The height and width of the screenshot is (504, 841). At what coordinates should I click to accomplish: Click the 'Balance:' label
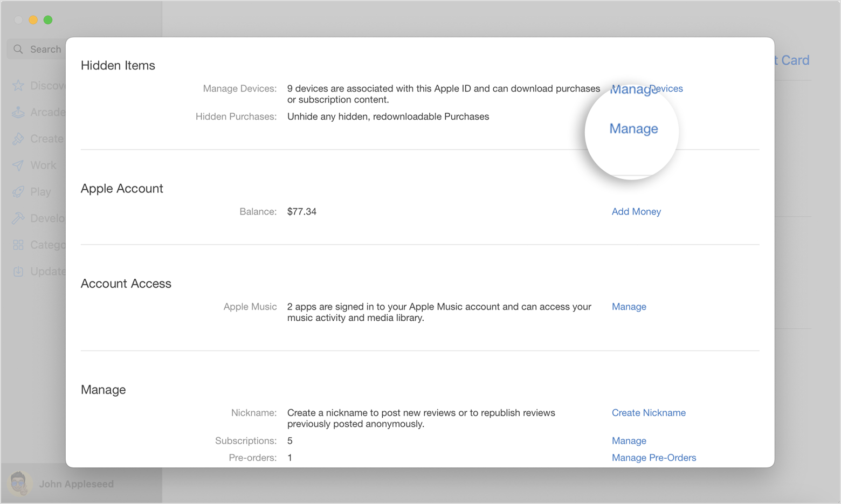258,211
